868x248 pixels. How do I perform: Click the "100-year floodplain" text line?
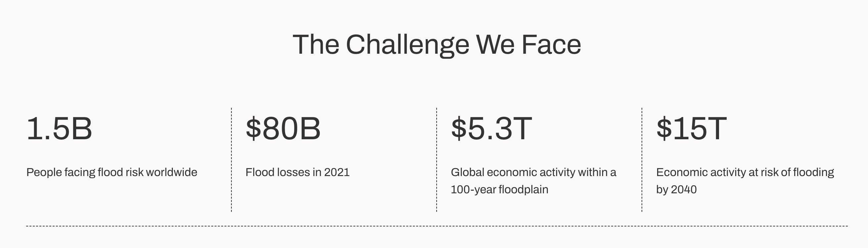pyautogui.click(x=499, y=190)
